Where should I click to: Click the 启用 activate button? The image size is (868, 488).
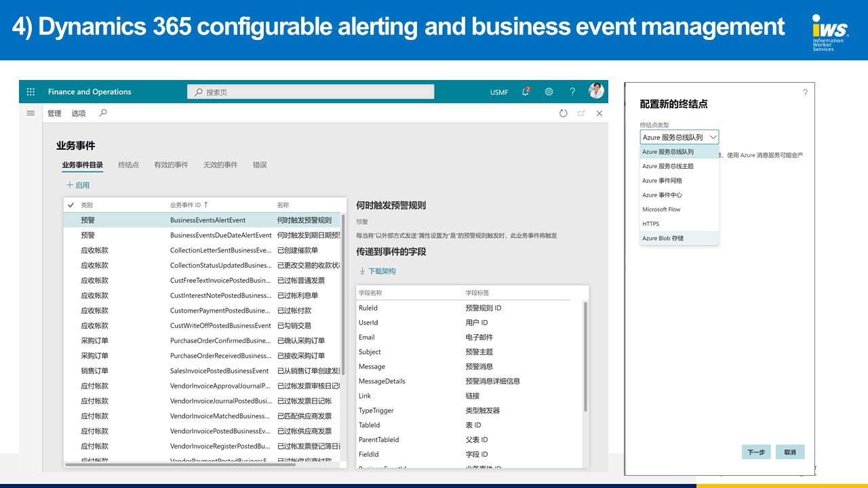[x=77, y=185]
